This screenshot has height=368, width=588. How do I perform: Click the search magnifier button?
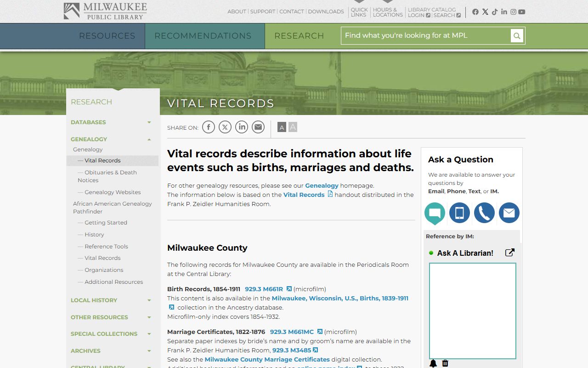517,36
